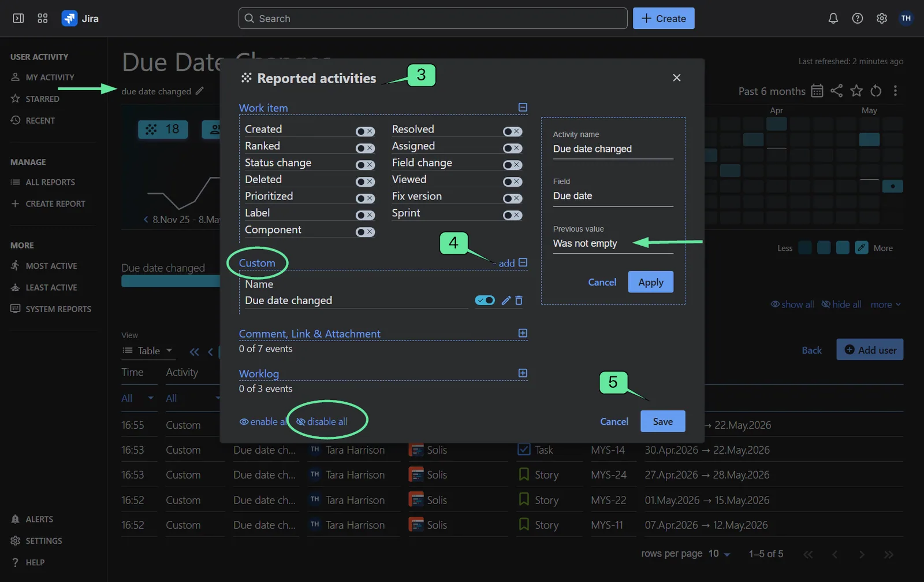
Task: Star this report
Action: point(856,91)
